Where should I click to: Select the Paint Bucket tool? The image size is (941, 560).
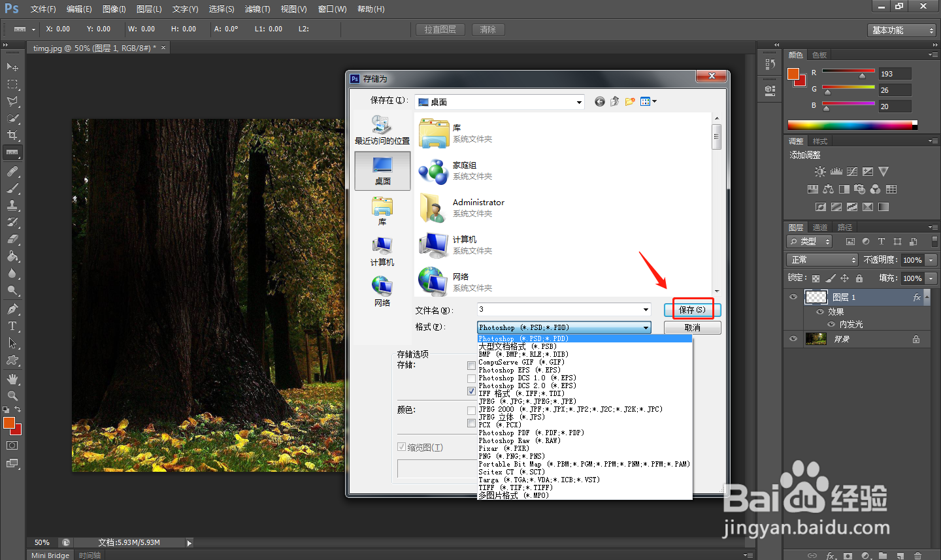pyautogui.click(x=12, y=256)
